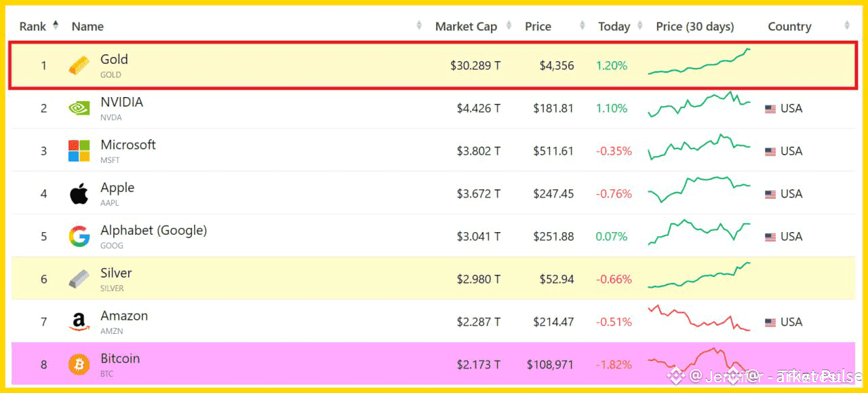Sort by Market Cap column arrows
Image resolution: width=868 pixels, height=393 pixels.
point(507,26)
